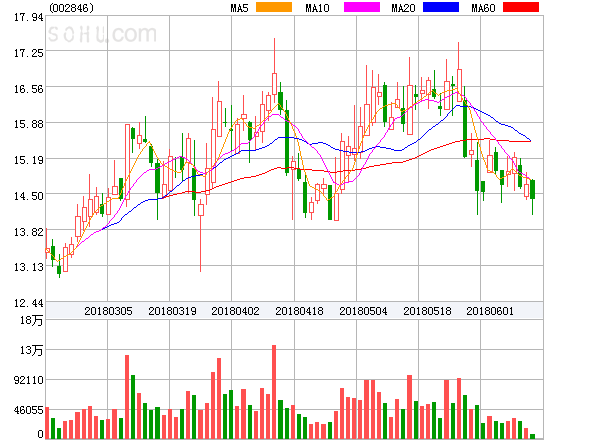This screenshot has height=440, width=600.
Task: Click the 12.44 price axis label
Action: pos(29,303)
